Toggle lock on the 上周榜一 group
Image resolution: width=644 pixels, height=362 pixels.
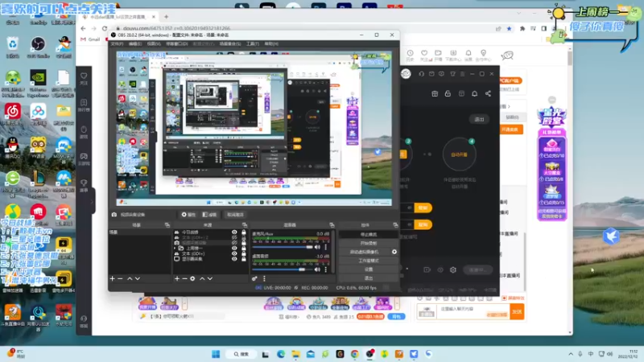(x=244, y=249)
